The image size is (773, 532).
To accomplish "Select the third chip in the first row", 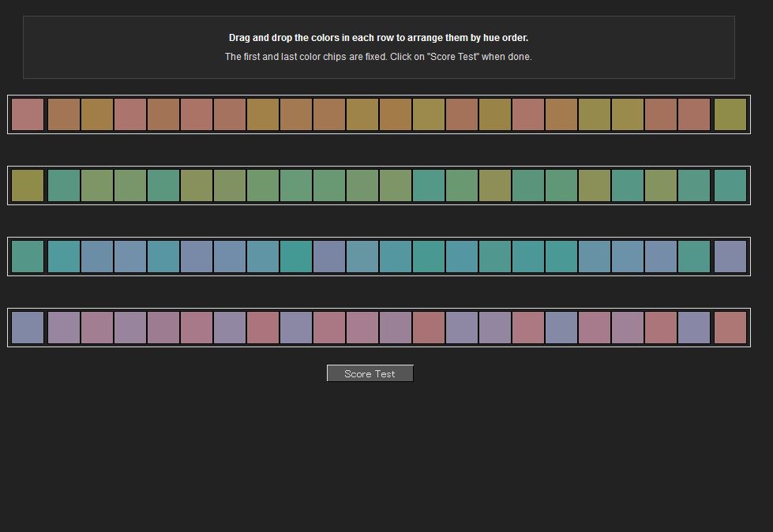I will tap(97, 114).
